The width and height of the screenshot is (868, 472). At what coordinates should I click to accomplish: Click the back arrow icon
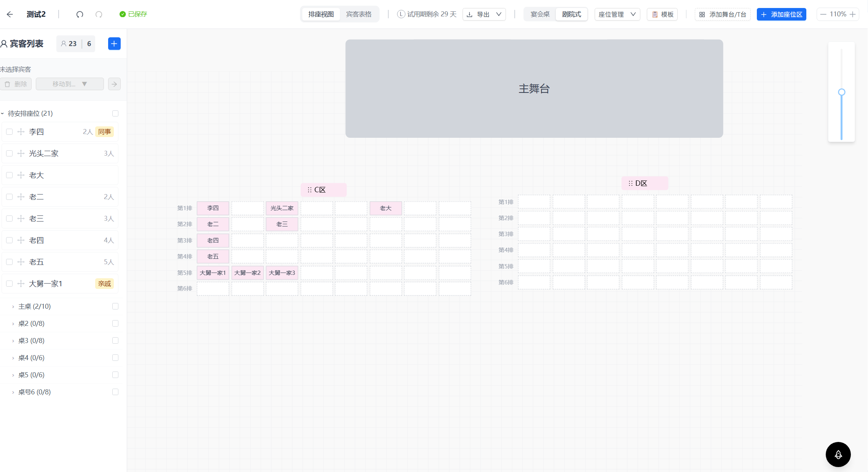tap(10, 14)
